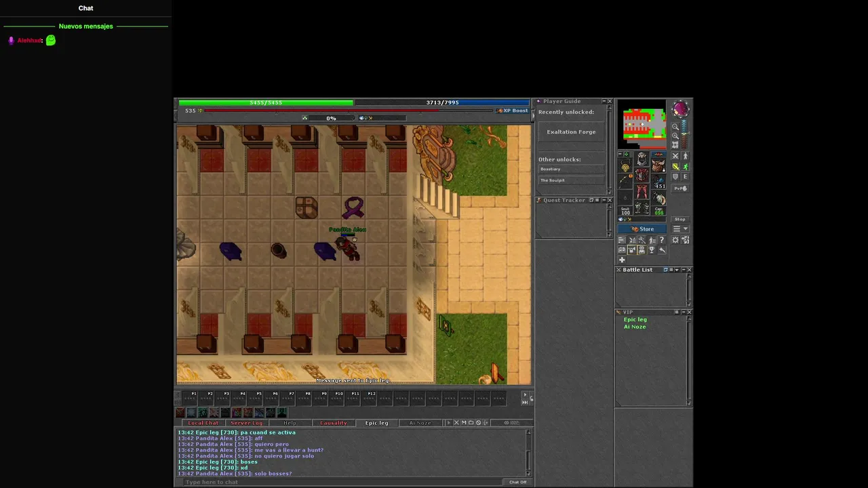
Task: Minimize the Player Guide panel
Action: coord(604,101)
